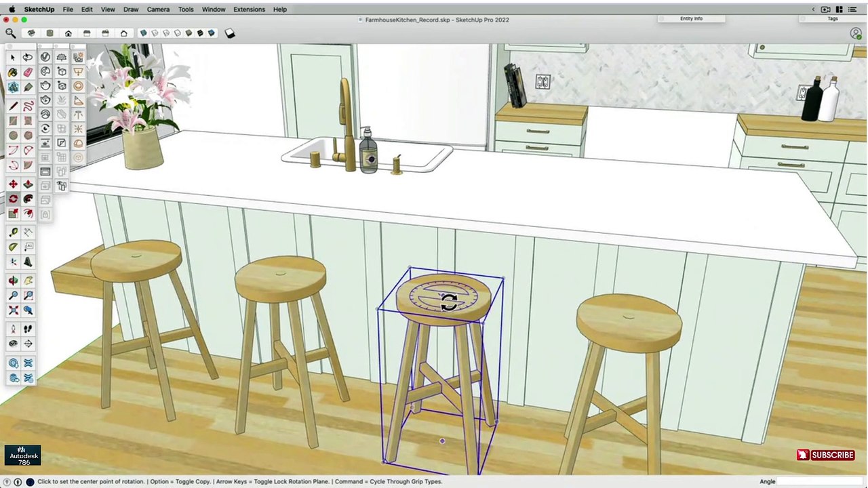Pick the Polygon tool
The image size is (868, 488).
28,136
